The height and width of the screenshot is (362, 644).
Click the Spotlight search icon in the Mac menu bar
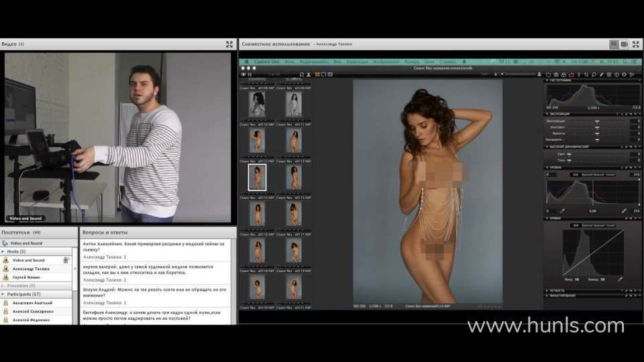(x=625, y=62)
